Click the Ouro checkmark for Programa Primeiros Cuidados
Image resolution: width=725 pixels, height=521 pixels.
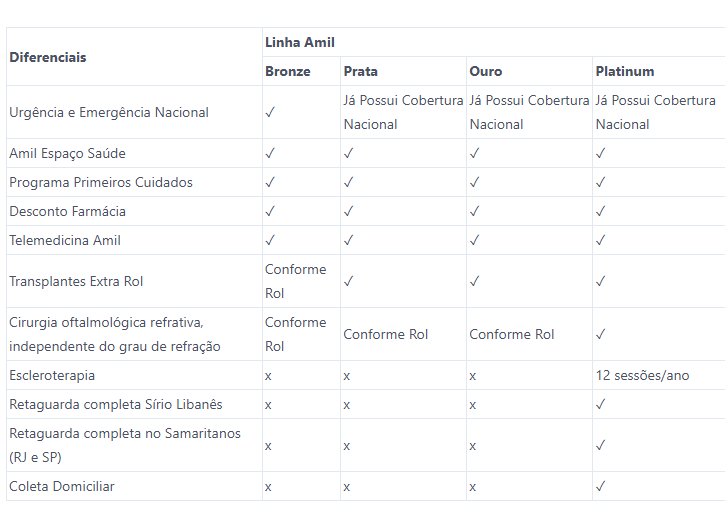pos(474,183)
